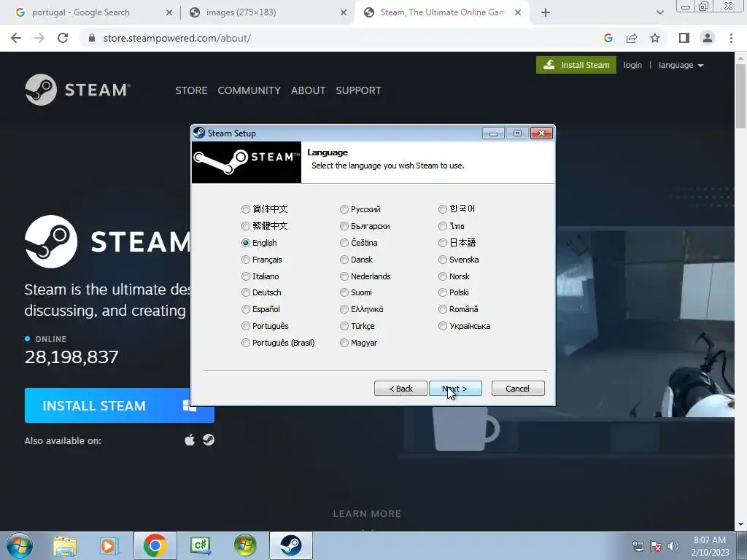Screen dimensions: 747x560
Task: Click the volume speaker tray icon
Action: (x=673, y=546)
